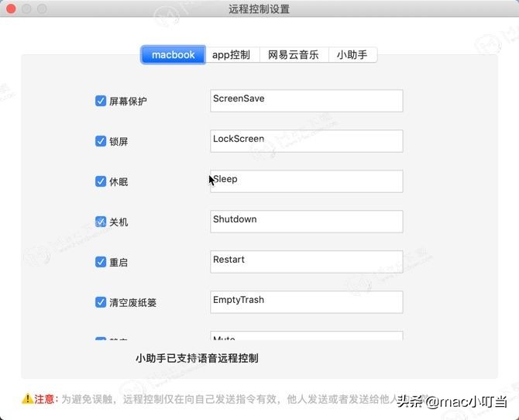Uncheck the 屏幕保护 checkbox
Screen dimensions: 519x420
(x=101, y=101)
